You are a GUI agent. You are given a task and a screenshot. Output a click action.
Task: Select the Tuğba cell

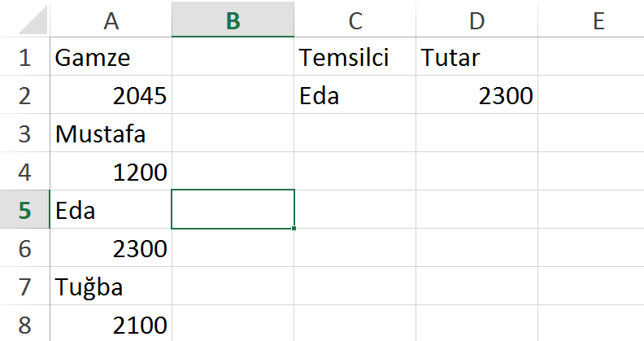tap(111, 286)
